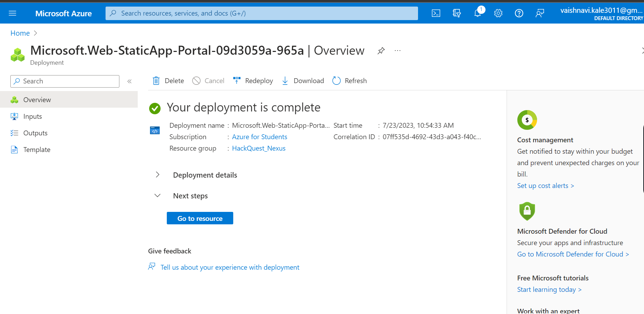Refresh the deployment overview
Image resolution: width=644 pixels, height=314 pixels.
tap(350, 81)
